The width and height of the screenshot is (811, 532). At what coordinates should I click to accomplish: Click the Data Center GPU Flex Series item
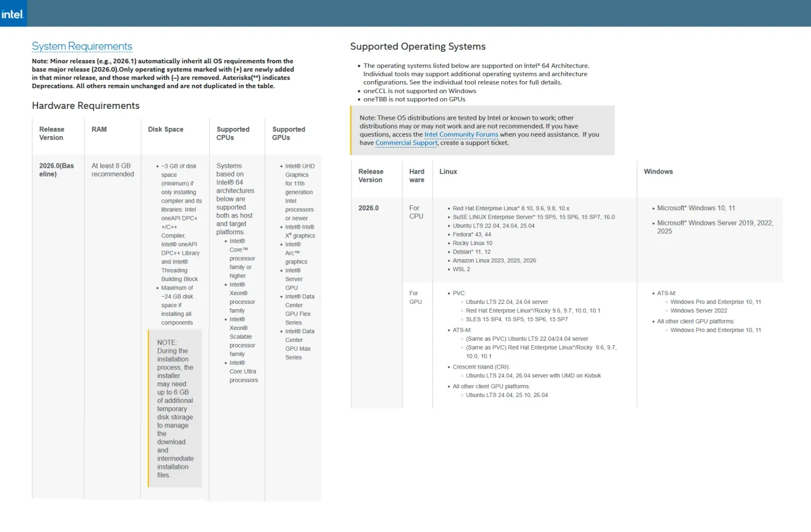(300, 309)
